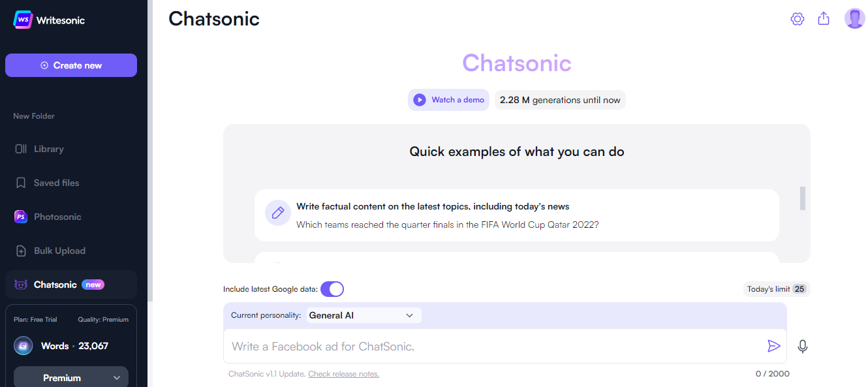
Task: Expand the Premium quality dropdown
Action: point(71,378)
